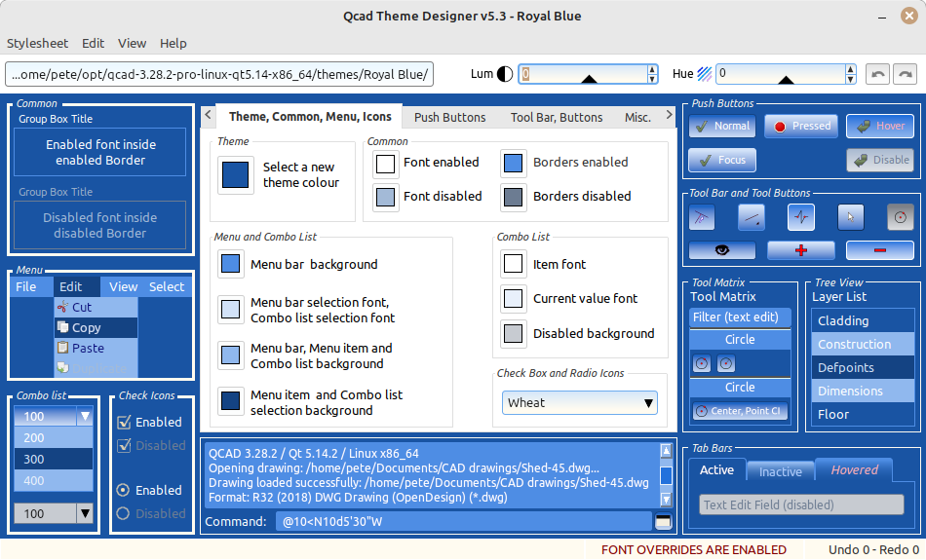
Task: Click the theme path text field
Action: coord(219,74)
